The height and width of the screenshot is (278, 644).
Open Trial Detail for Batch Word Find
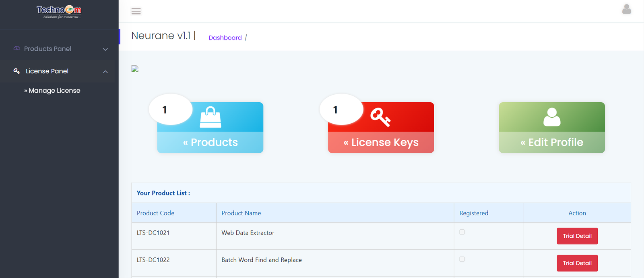click(577, 263)
